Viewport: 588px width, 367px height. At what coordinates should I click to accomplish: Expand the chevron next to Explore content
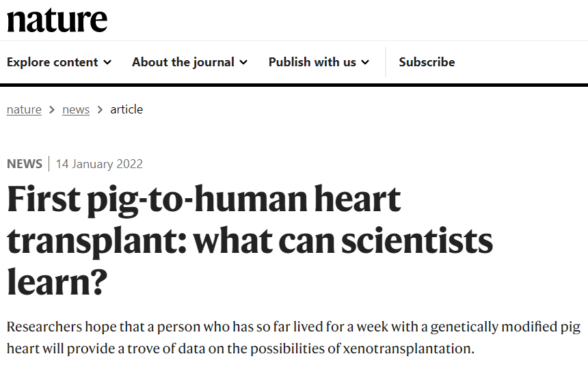click(x=107, y=62)
